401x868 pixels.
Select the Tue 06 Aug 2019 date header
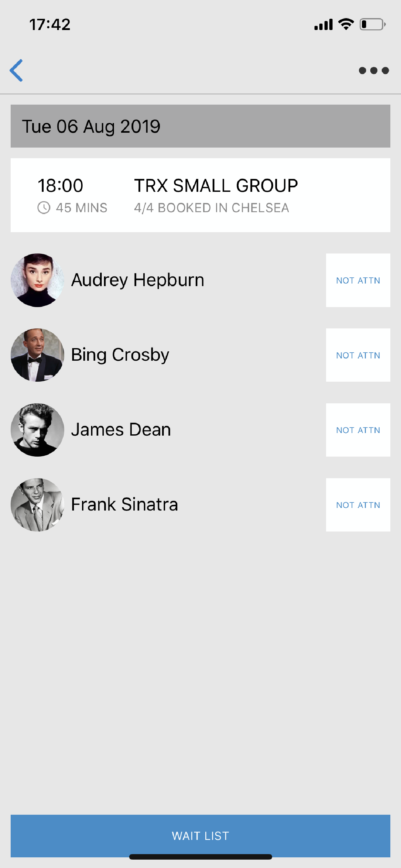pos(200,126)
